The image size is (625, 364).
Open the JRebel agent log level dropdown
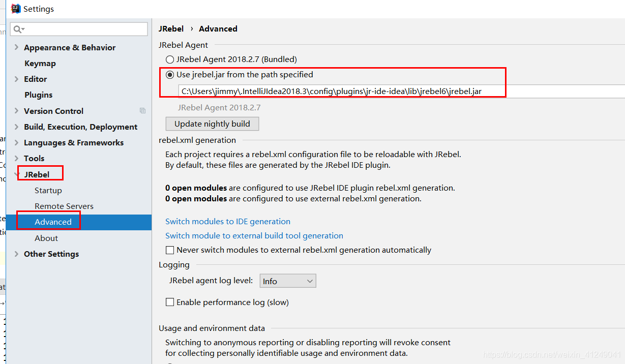pyautogui.click(x=288, y=281)
